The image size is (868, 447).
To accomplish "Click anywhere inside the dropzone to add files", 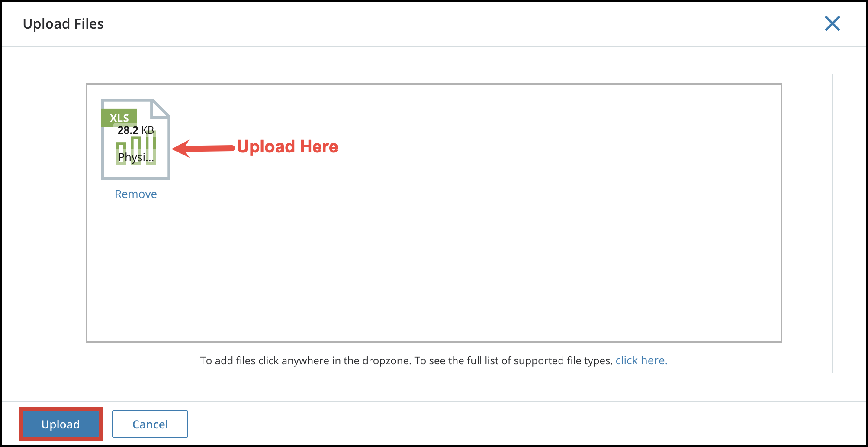I will (433, 260).
